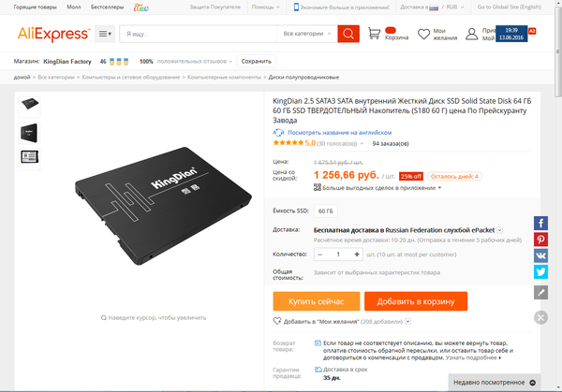Click the Купить сейчас button

(317, 301)
